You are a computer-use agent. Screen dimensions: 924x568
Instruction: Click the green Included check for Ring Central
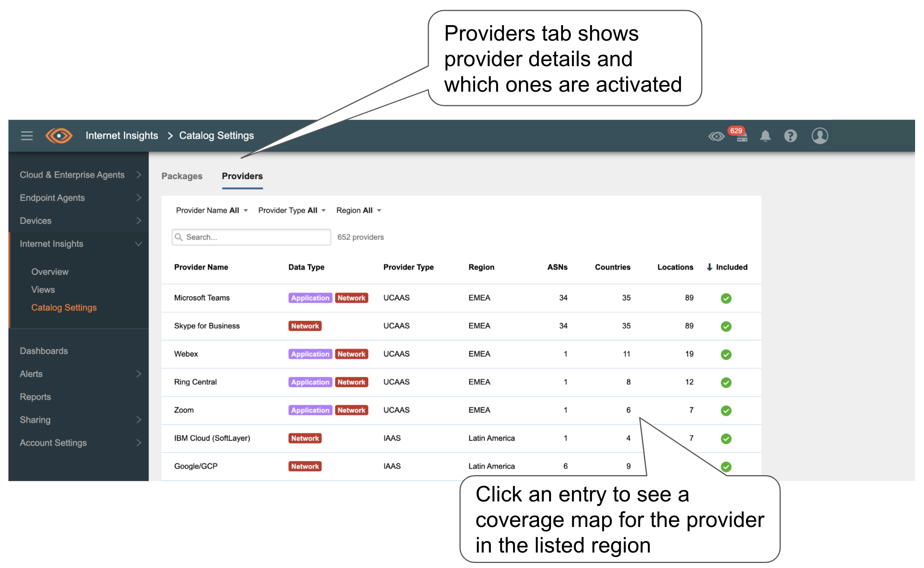pos(726,382)
